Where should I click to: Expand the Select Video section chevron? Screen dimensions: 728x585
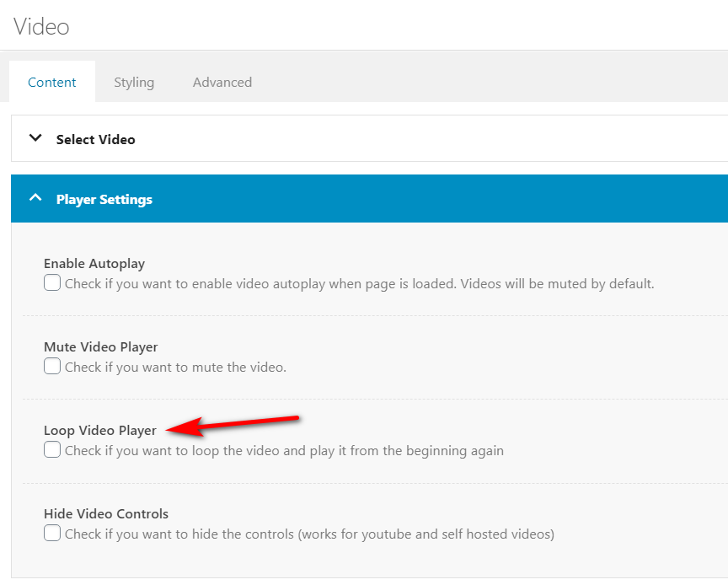[x=35, y=138]
